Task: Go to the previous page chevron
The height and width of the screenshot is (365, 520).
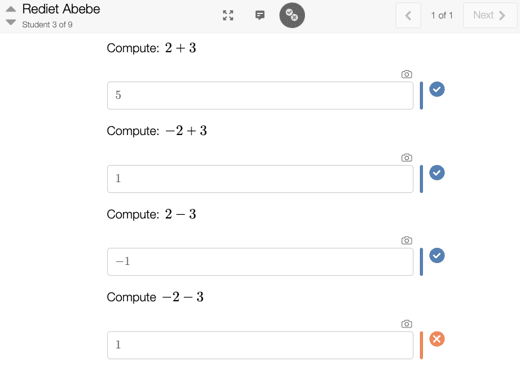Action: (408, 15)
